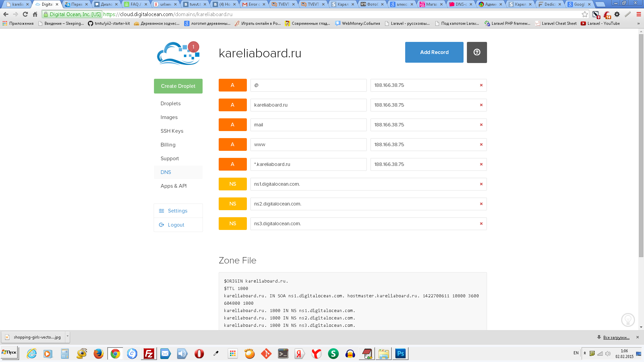Image resolution: width=644 pixels, height=362 pixels.
Task: Delete the @ A record
Action: click(x=481, y=85)
